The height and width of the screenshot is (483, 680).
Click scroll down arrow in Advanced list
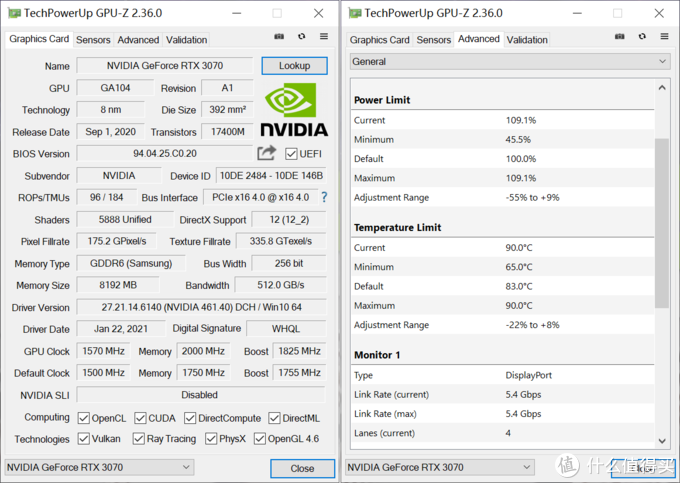pyautogui.click(x=662, y=441)
